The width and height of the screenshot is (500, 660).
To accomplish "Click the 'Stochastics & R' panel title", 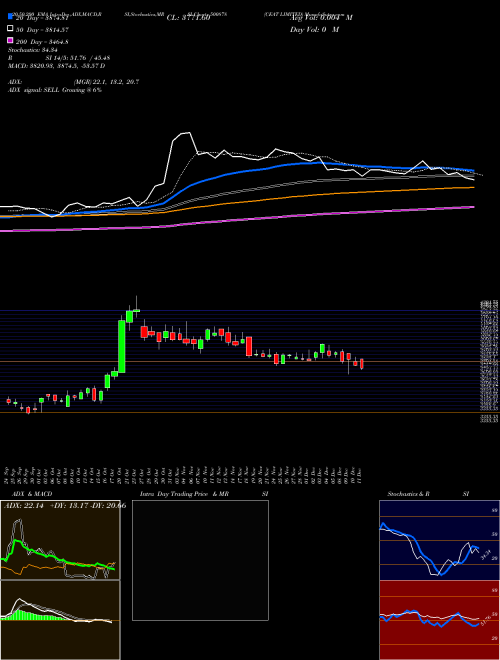I will coord(408,494).
